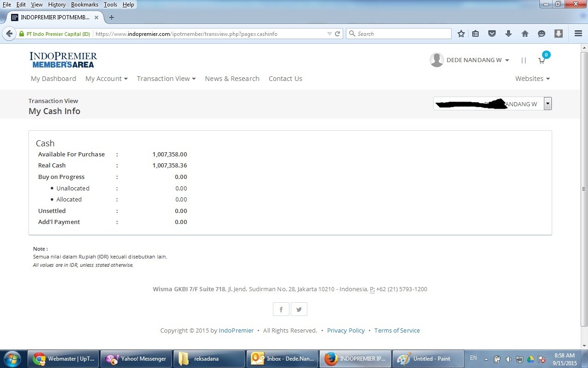This screenshot has height=368, width=588.
Task: Click the Unallocated bullet item
Action: point(73,188)
